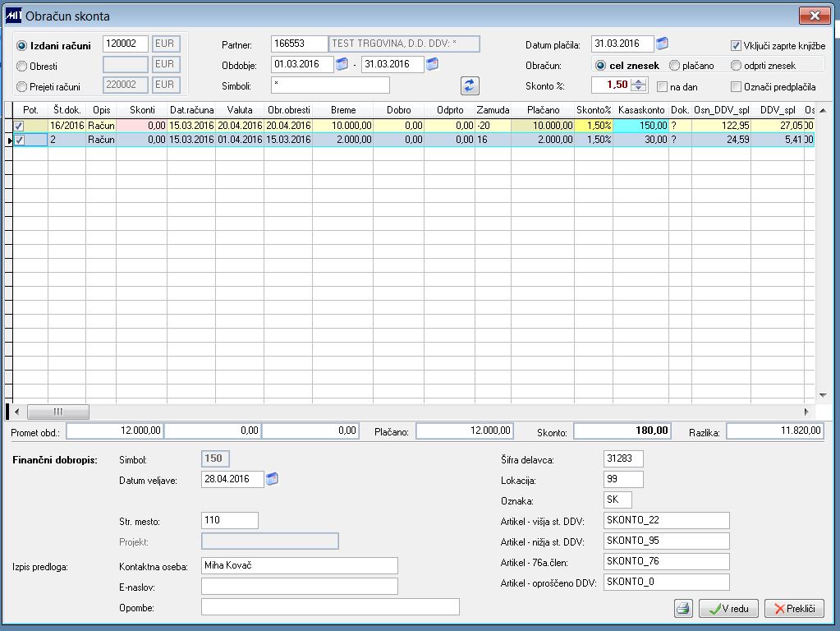Screen dimensions: 840x631
Task: Open calendar for period start date 01.03.2016
Action: (342, 64)
